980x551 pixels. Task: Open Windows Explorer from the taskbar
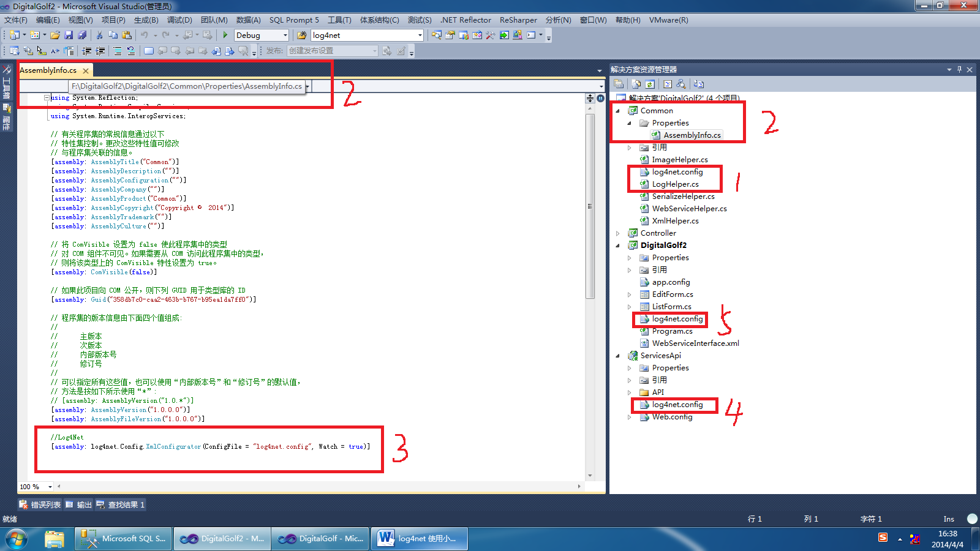tap(54, 539)
